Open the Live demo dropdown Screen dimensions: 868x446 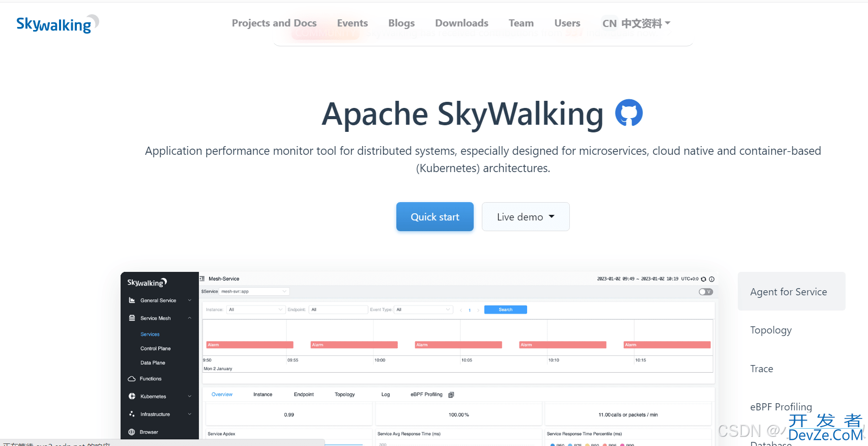(x=526, y=217)
